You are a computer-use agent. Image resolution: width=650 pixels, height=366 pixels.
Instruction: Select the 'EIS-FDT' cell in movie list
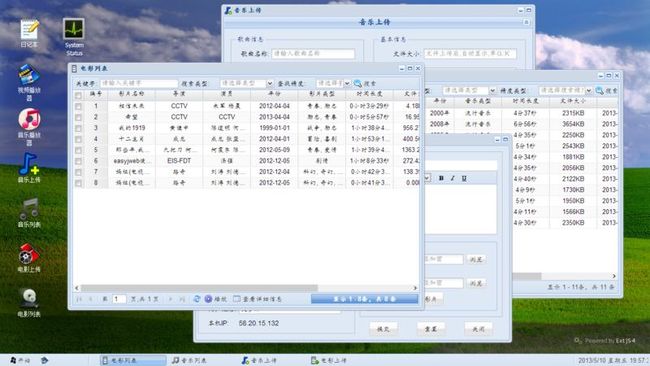click(x=179, y=161)
